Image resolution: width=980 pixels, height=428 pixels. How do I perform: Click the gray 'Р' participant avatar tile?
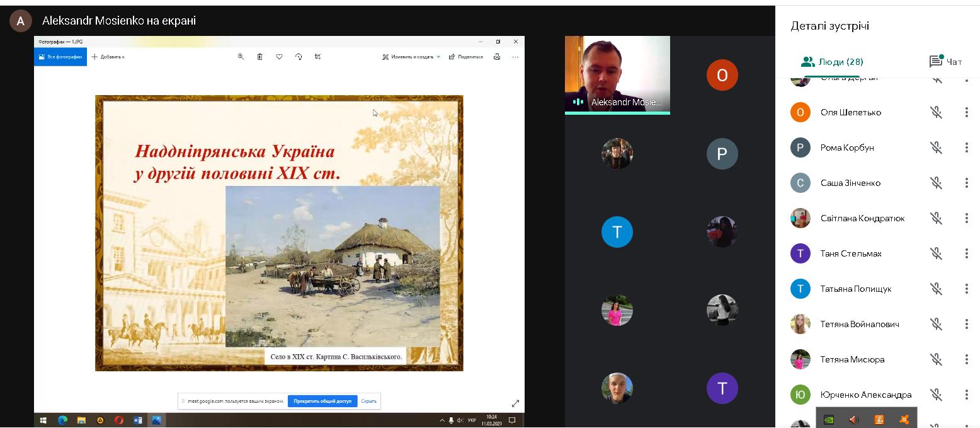coord(722,154)
